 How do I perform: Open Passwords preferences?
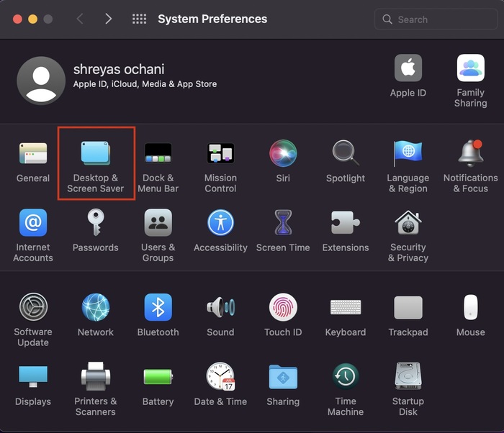click(x=96, y=222)
